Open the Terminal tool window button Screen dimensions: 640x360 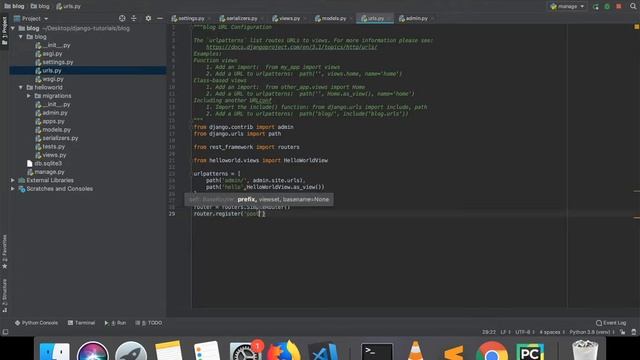click(x=81, y=323)
